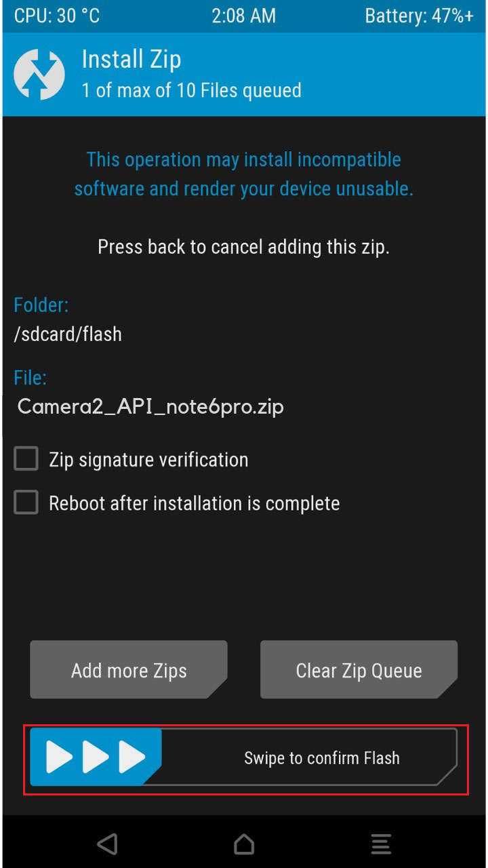The image size is (488, 868).
Task: Tap the clock in the status bar
Action: click(244, 16)
